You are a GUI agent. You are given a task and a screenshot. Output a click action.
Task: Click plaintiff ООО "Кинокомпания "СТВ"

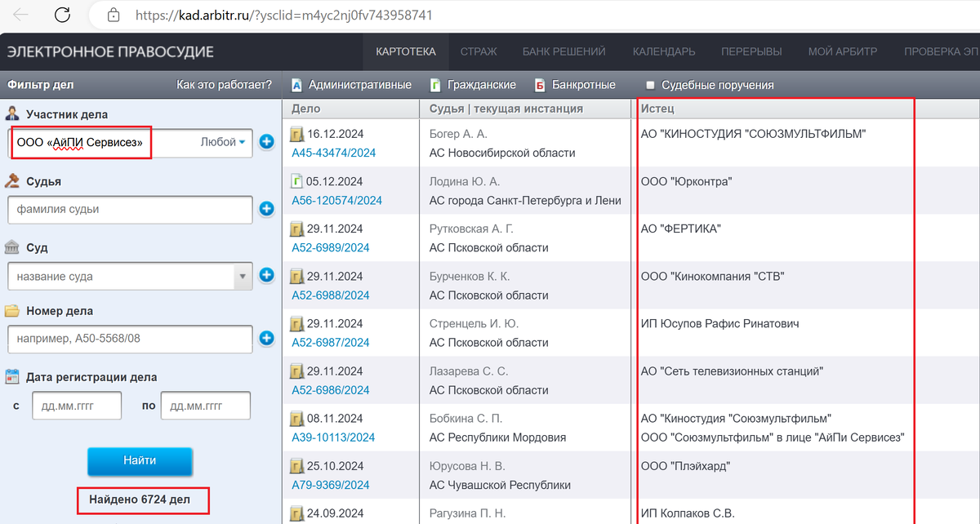tap(713, 276)
